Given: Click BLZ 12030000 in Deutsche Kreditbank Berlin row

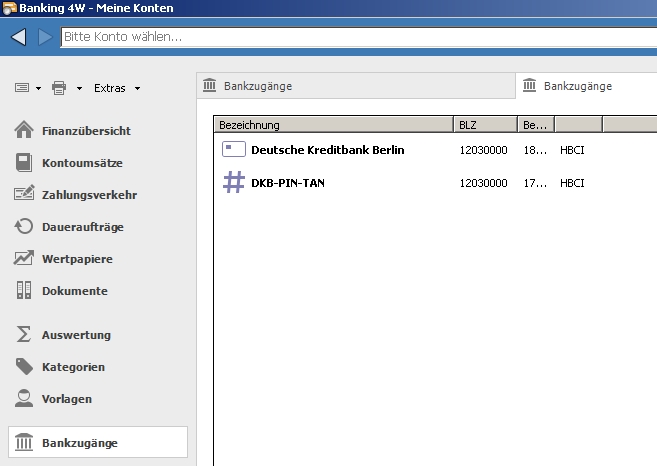Looking at the screenshot, I should pos(484,150).
